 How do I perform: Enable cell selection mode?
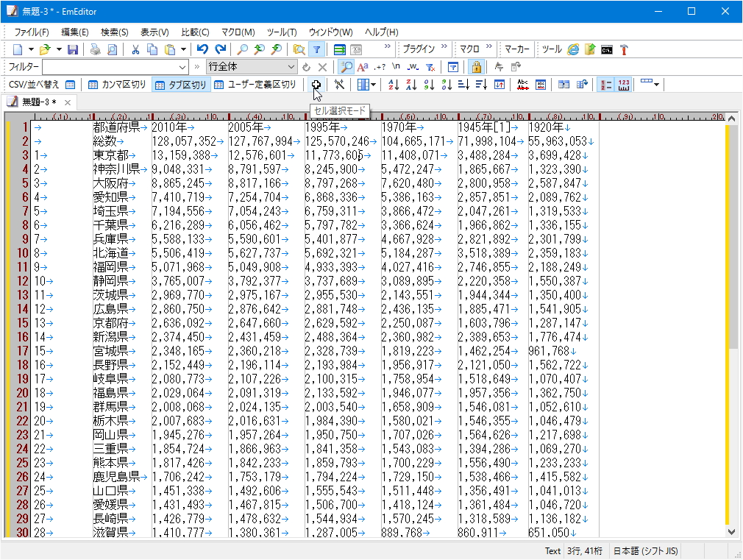click(x=316, y=85)
